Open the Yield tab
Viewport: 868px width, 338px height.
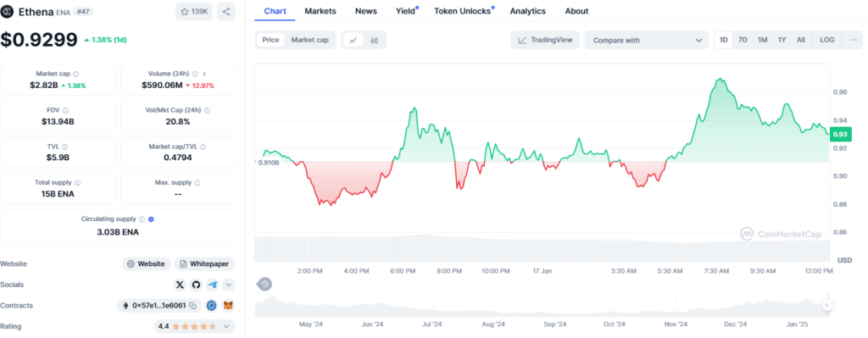pos(406,11)
